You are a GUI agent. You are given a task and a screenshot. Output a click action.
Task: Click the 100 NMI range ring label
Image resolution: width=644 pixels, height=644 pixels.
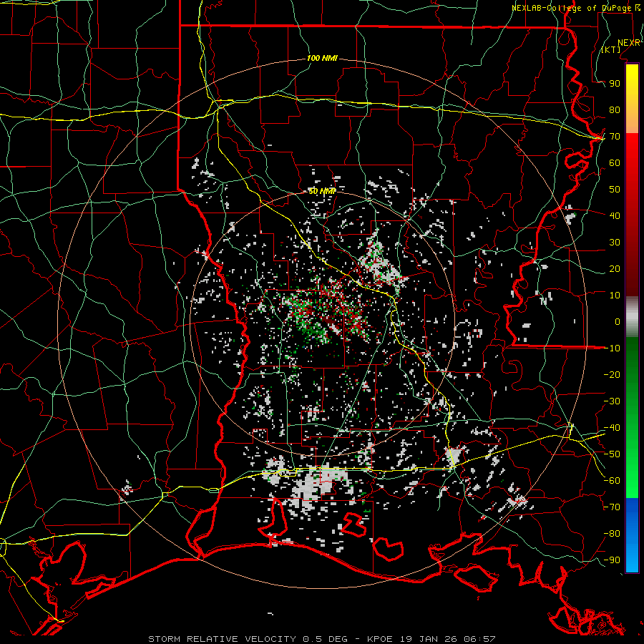pyautogui.click(x=322, y=58)
